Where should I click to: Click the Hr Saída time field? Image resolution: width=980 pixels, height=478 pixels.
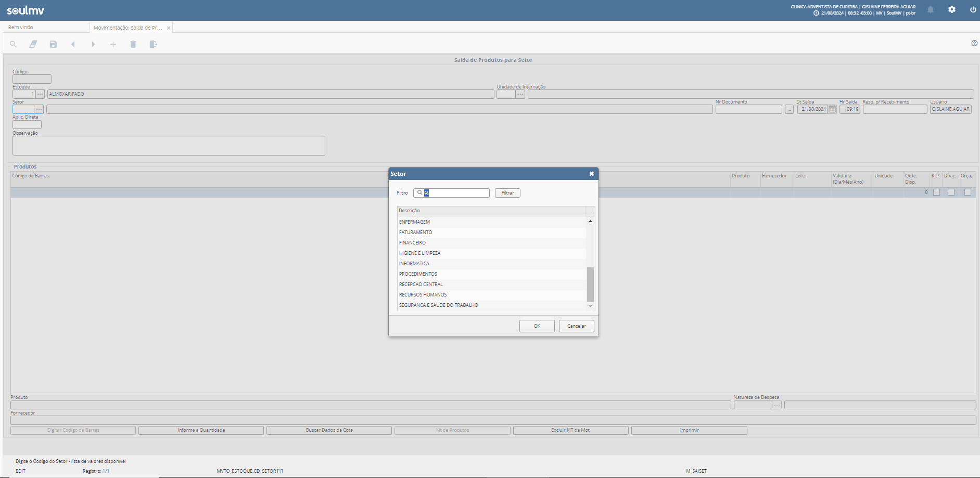click(x=849, y=109)
